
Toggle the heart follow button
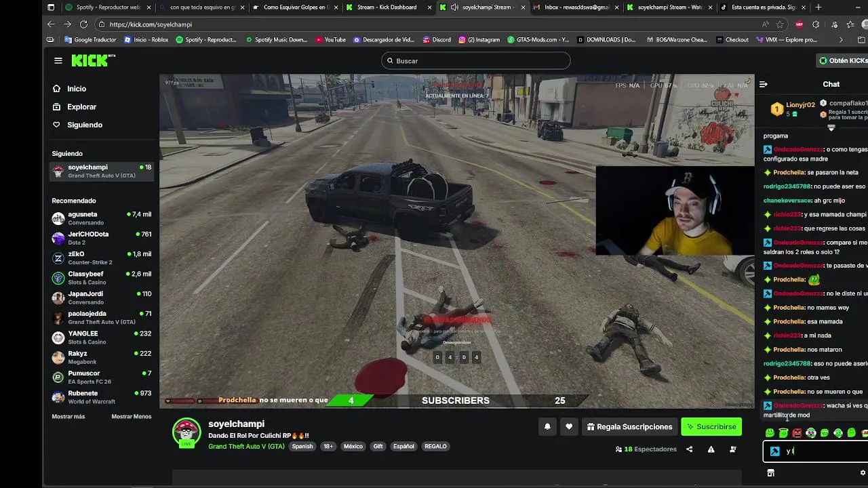(569, 427)
